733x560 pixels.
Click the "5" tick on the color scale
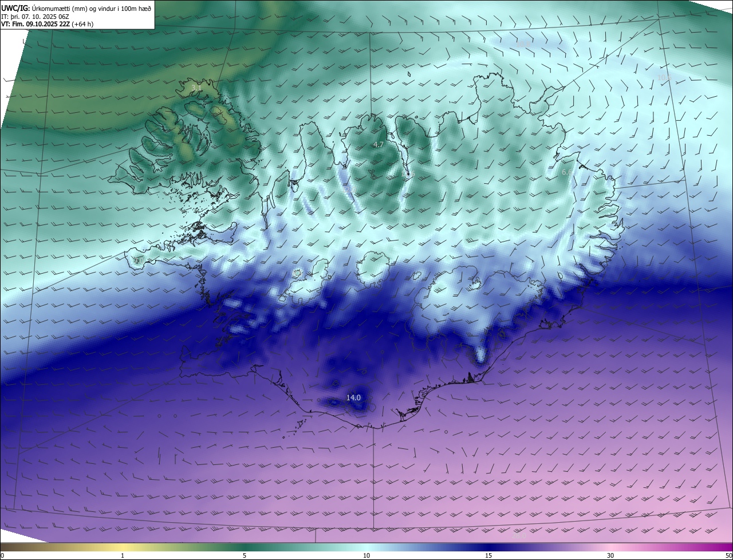pos(245,555)
